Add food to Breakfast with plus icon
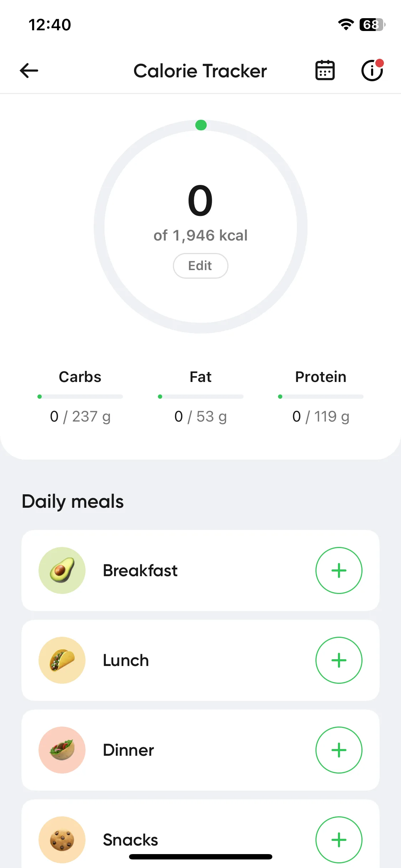 point(339,570)
